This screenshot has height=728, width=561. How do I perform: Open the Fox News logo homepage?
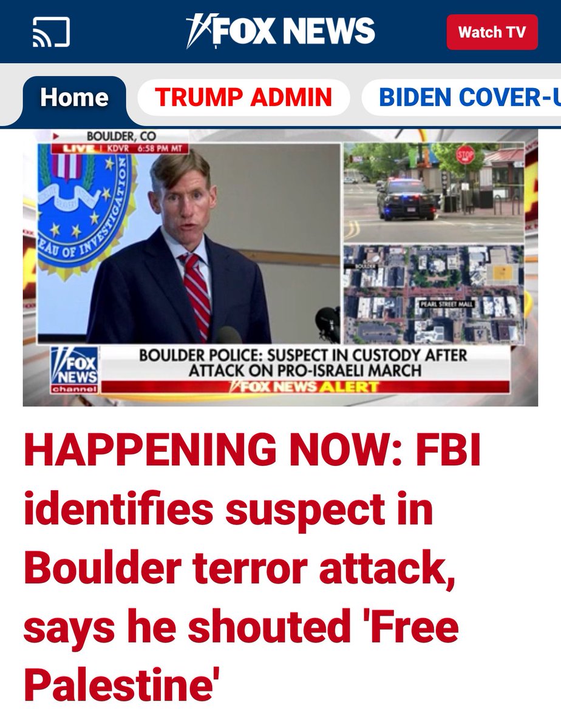(280, 31)
